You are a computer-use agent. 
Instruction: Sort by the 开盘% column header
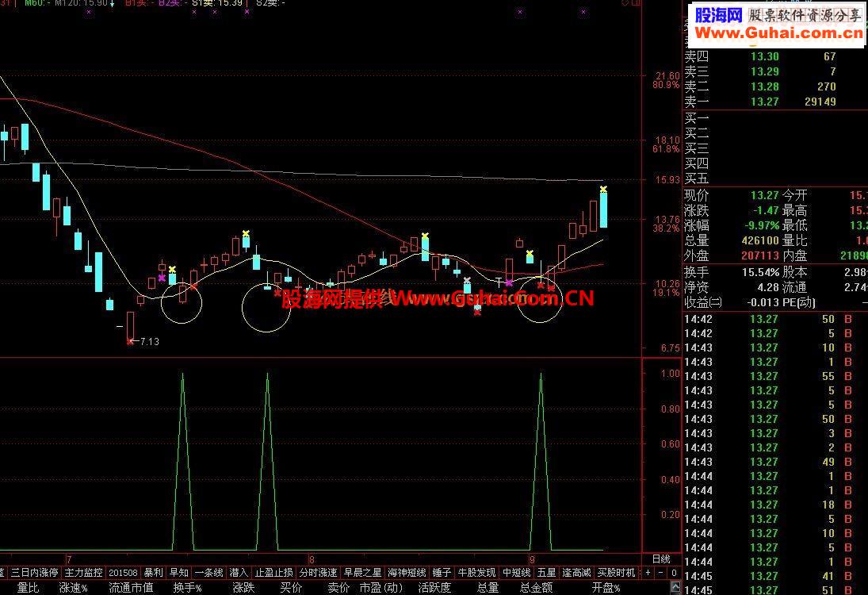[606, 587]
